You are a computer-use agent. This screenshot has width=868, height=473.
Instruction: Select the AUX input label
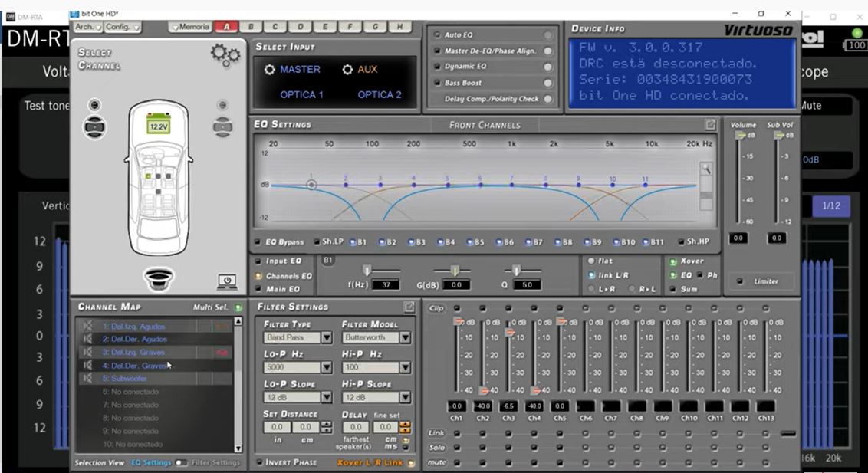click(367, 70)
